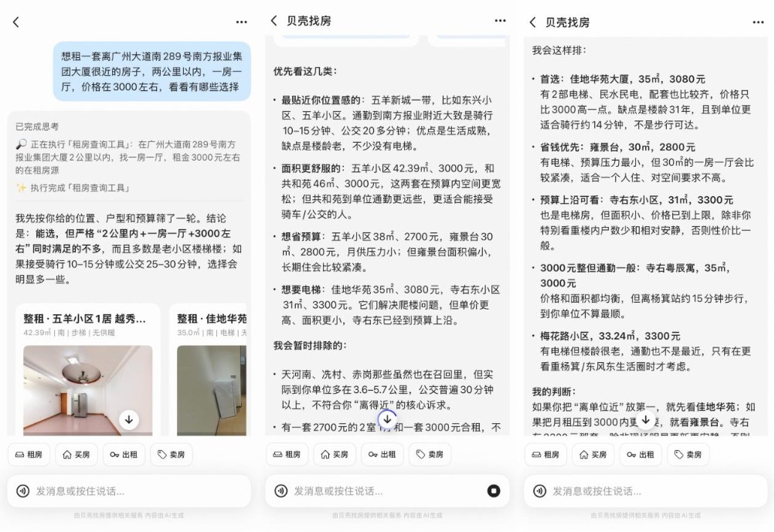The height and width of the screenshot is (532, 775).
Task: Select 租房 chip in middle screen
Action: (287, 455)
